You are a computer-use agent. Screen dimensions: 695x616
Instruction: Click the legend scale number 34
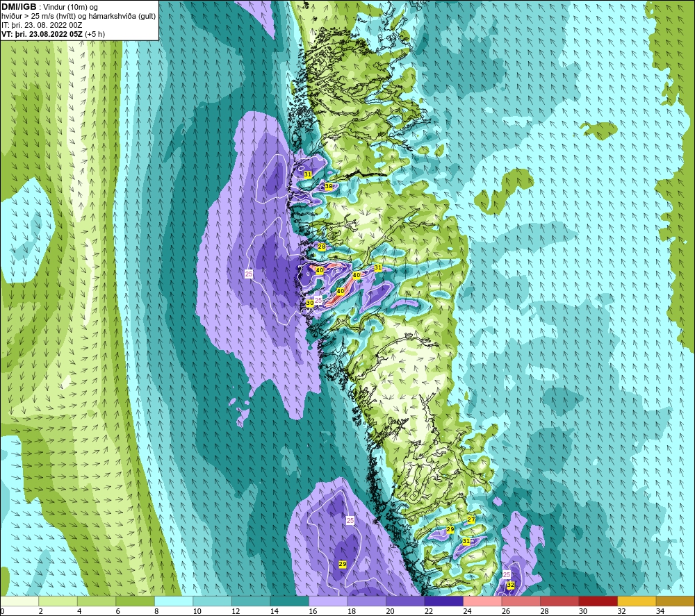(660, 611)
